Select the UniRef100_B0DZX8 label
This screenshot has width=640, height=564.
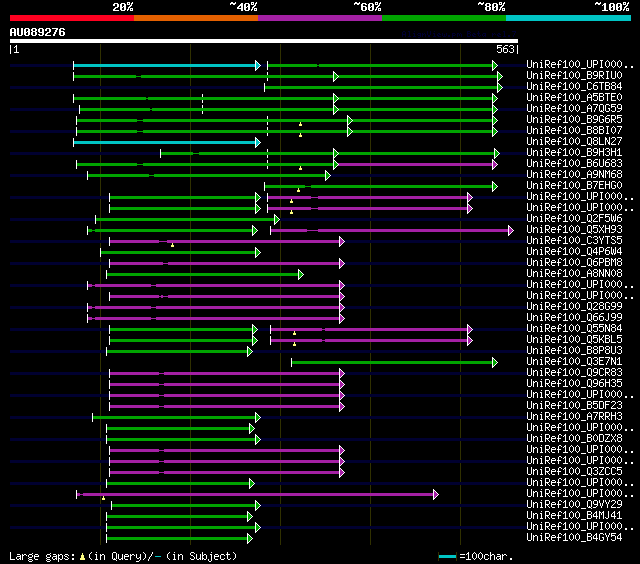pyautogui.click(x=574, y=439)
